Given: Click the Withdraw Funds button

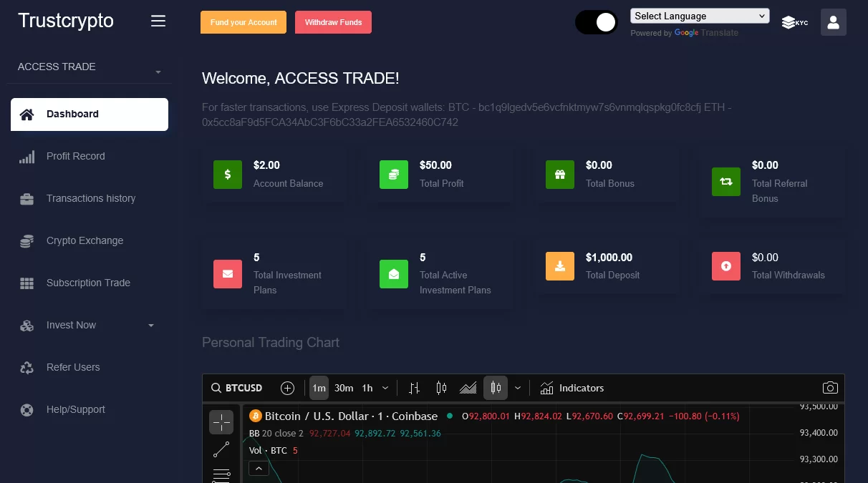Looking at the screenshot, I should point(333,22).
